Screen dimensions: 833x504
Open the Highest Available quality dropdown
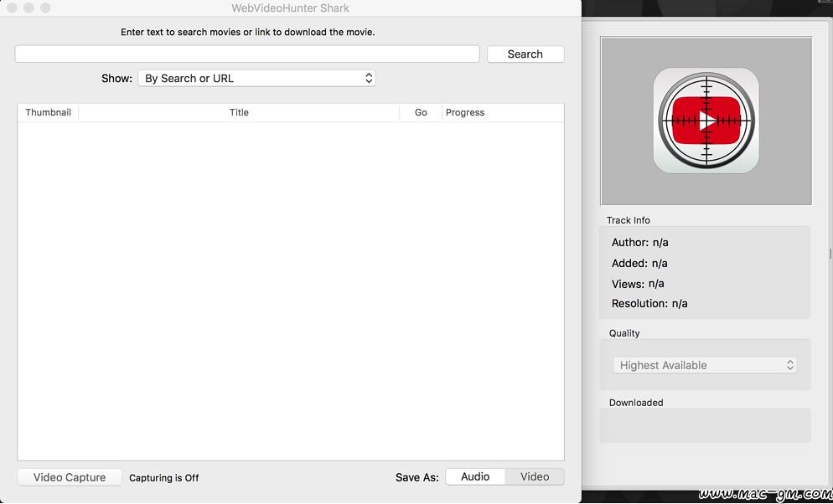tap(705, 365)
